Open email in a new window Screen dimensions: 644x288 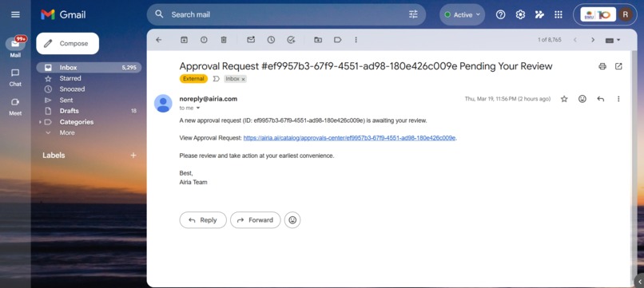618,66
